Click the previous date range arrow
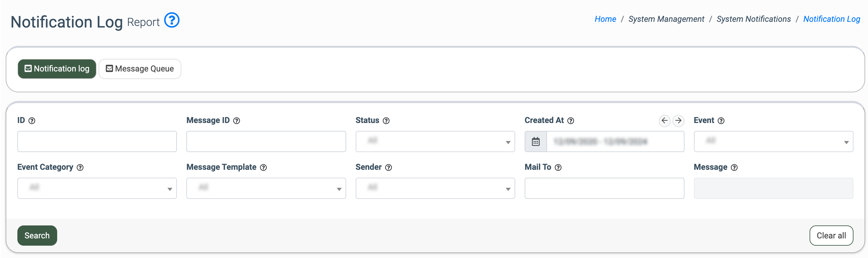The image size is (868, 258). [664, 120]
